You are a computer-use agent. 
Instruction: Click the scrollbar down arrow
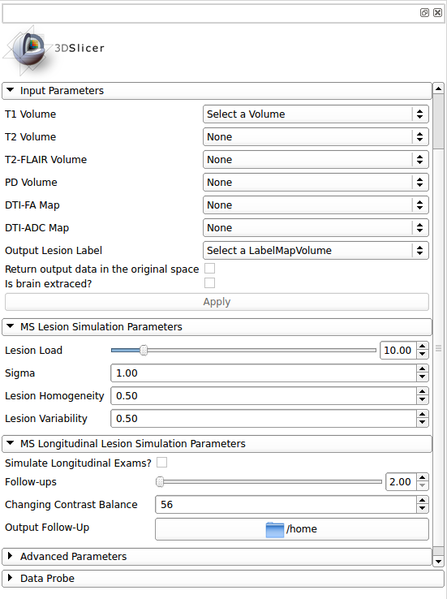click(x=438, y=561)
